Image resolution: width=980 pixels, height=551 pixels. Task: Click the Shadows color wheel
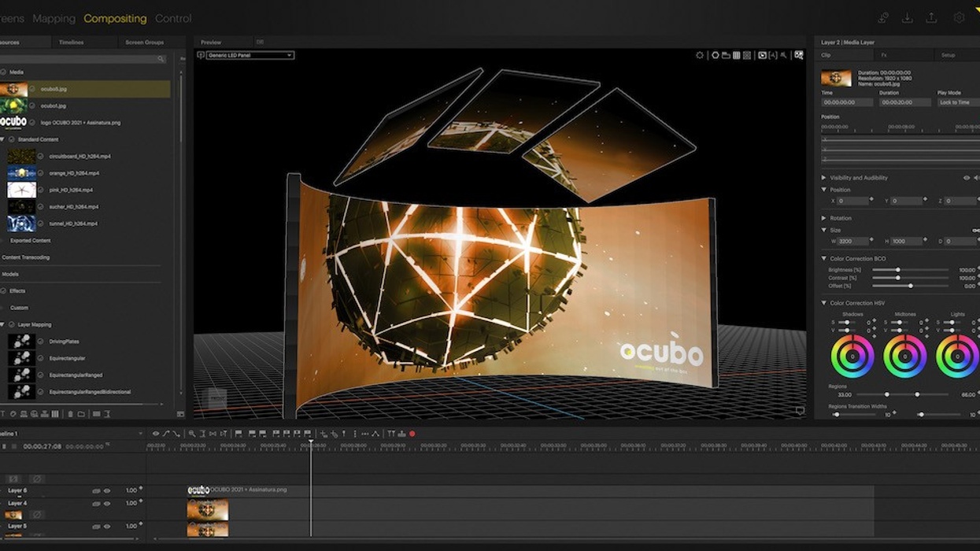coord(852,357)
